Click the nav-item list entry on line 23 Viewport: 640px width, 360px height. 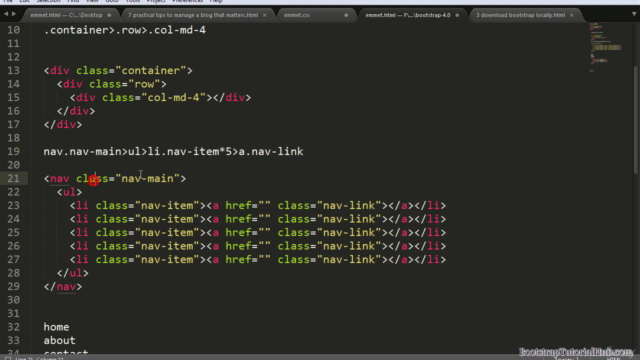[258, 205]
